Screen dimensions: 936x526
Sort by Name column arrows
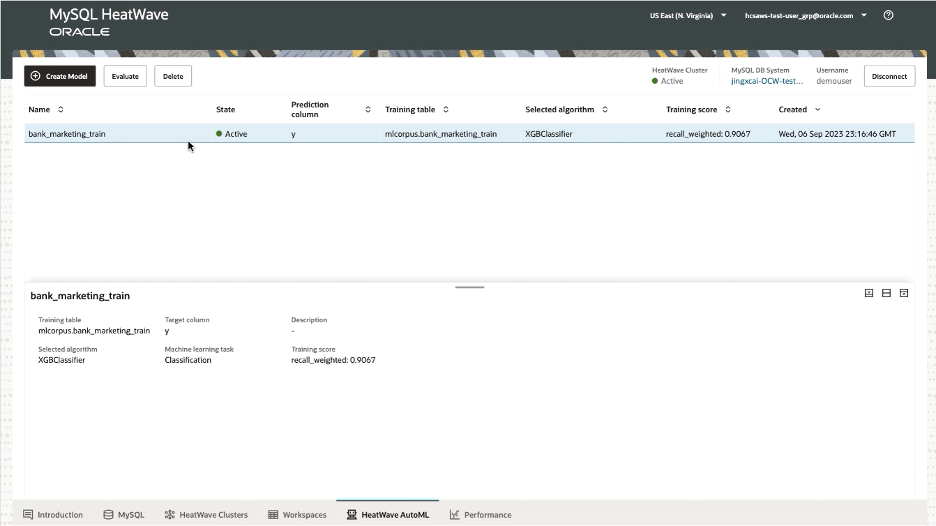60,109
